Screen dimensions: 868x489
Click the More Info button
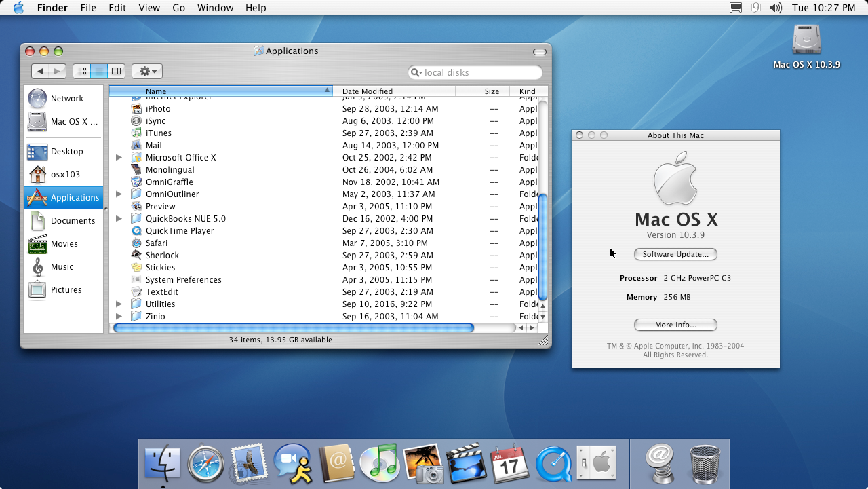(675, 324)
